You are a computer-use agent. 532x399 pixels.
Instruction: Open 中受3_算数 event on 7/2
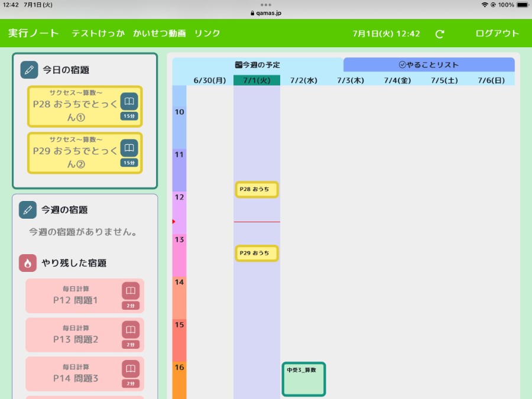point(303,379)
